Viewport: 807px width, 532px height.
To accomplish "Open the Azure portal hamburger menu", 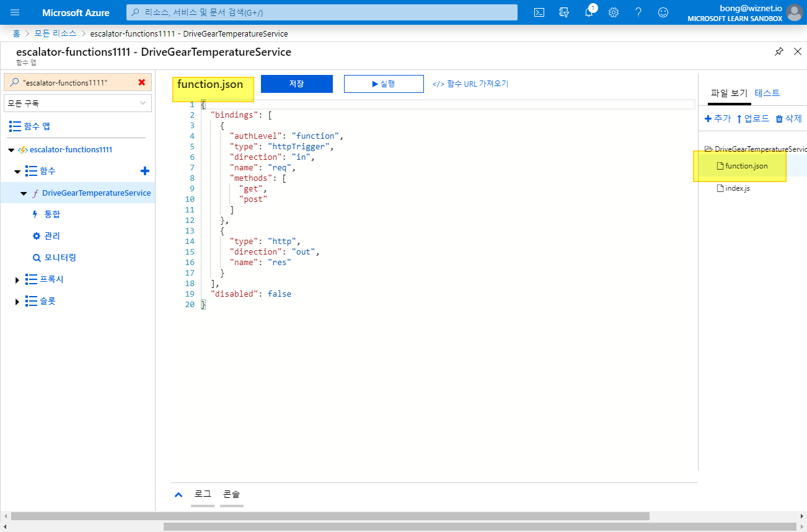I will [15, 12].
